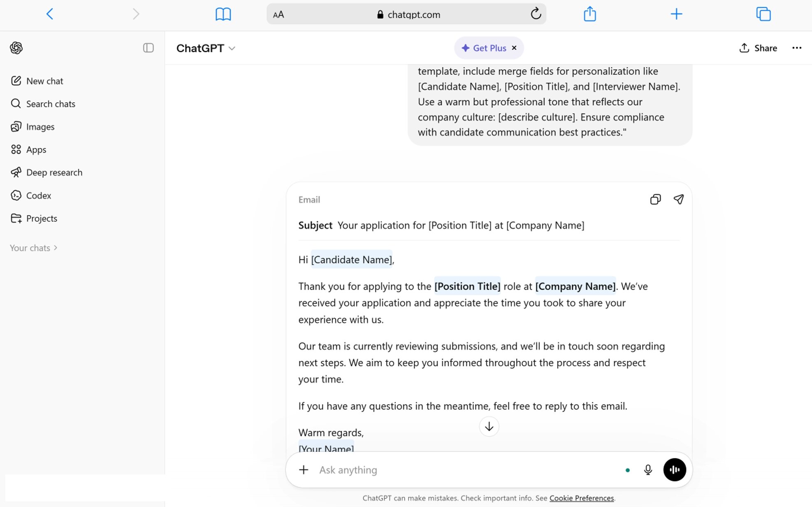Click the chatgpt.com address bar
812x507 pixels.
point(406,14)
